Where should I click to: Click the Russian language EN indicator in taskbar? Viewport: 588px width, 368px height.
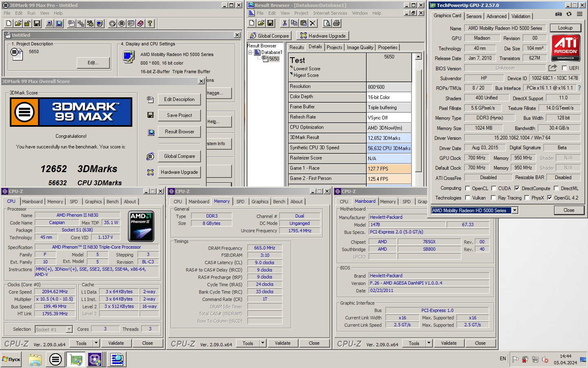point(503,359)
